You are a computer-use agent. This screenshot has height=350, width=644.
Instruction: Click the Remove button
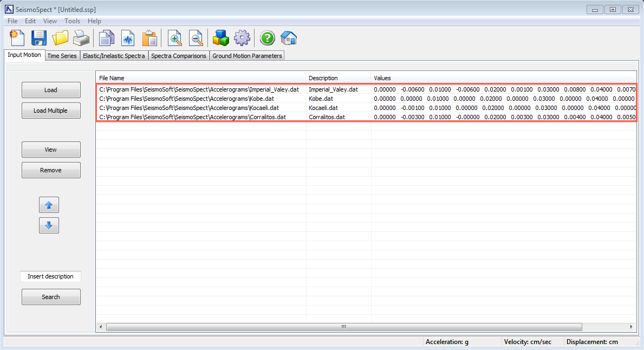click(x=51, y=170)
